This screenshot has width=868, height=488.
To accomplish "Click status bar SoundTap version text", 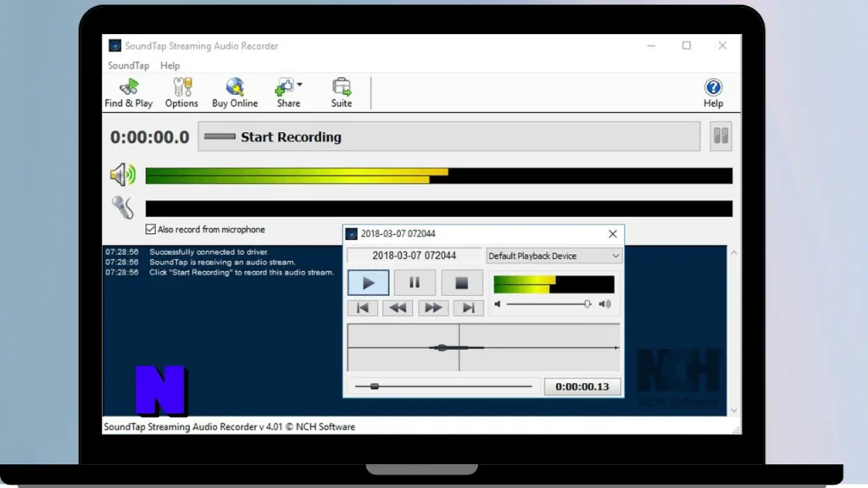I will point(229,427).
